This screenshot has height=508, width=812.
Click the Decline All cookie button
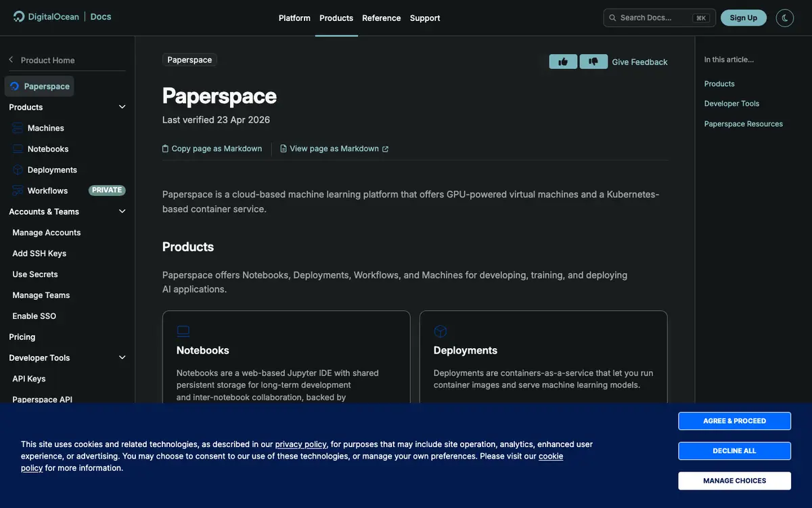[x=735, y=451]
